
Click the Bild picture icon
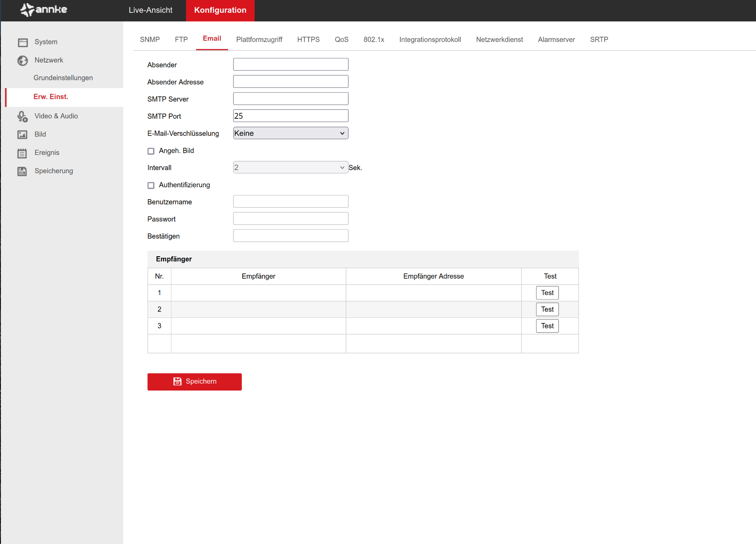(22, 135)
